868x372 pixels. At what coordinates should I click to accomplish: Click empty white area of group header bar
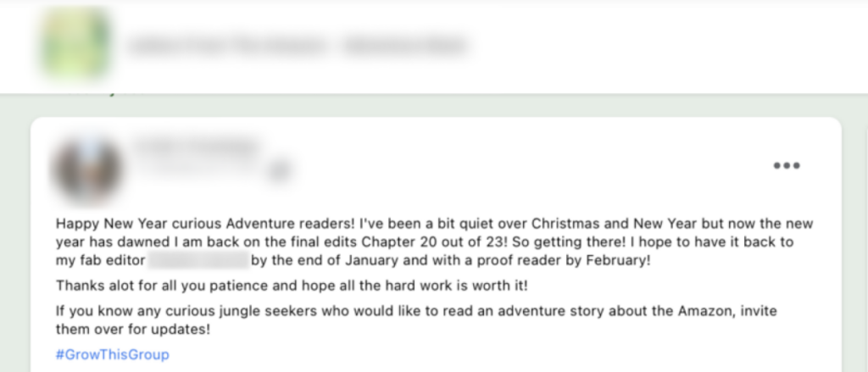tap(665, 47)
